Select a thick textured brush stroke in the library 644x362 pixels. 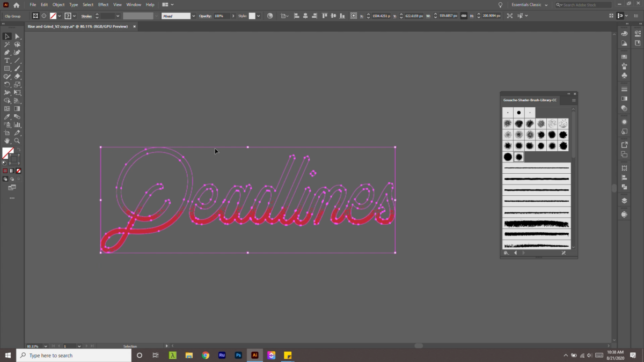point(536,223)
